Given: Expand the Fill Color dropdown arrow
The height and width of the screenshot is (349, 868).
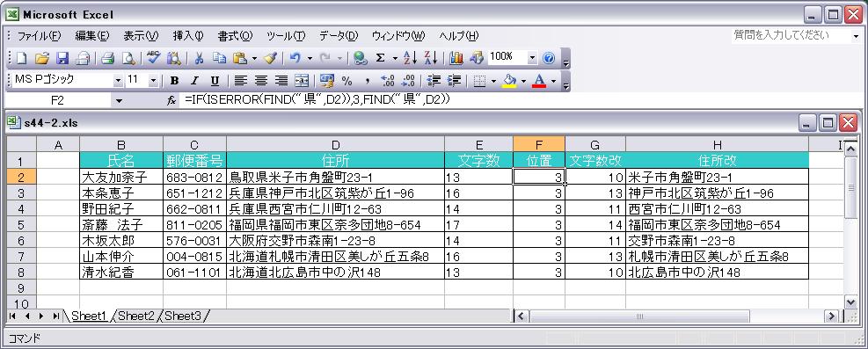Looking at the screenshot, I should coord(523,81).
